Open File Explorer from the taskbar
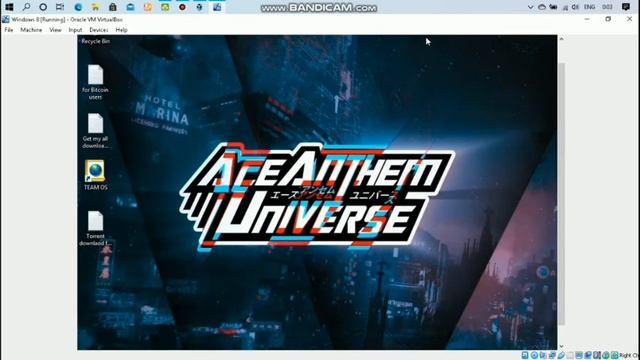640x360 pixels. [x=96, y=7]
